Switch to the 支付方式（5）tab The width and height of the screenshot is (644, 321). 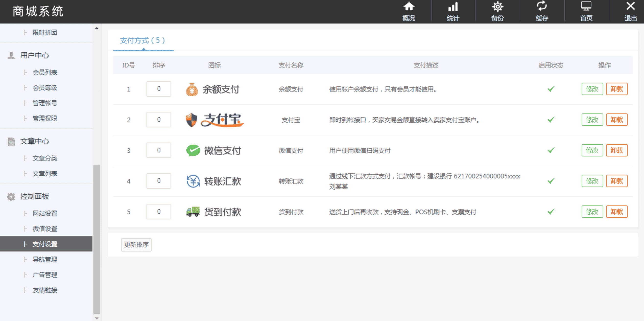(142, 41)
